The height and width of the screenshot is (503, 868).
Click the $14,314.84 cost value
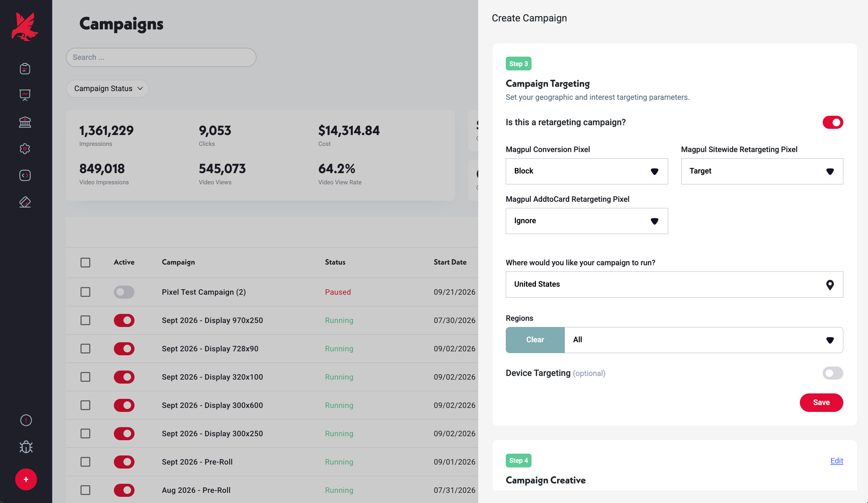click(349, 131)
